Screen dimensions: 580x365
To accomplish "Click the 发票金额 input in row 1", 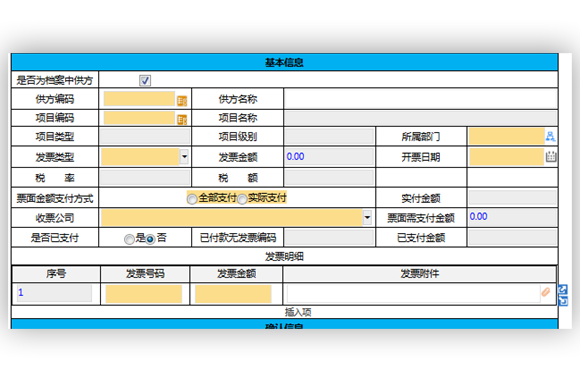I will pyautogui.click(x=233, y=294).
